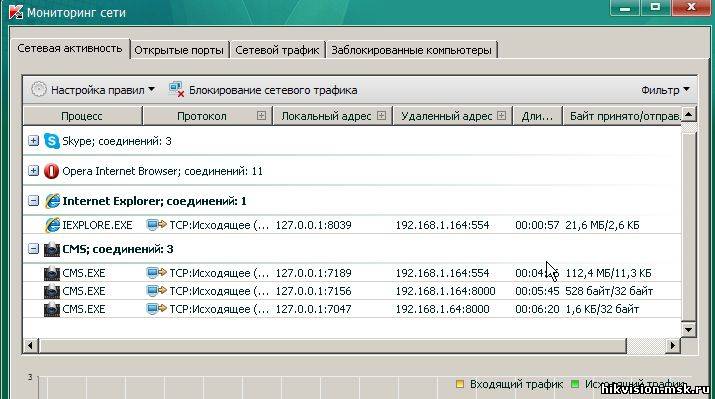
Task: Sort by Дли... duration column header
Action: (x=537, y=116)
